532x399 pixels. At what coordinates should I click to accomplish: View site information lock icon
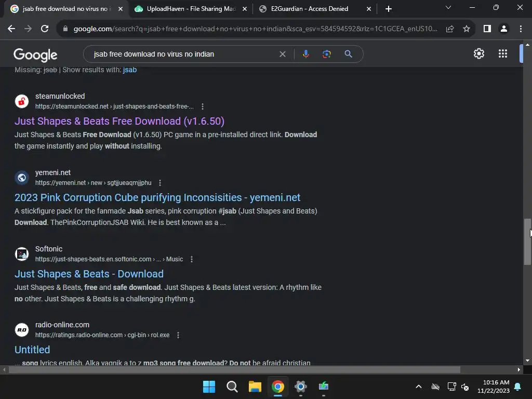pos(65,29)
